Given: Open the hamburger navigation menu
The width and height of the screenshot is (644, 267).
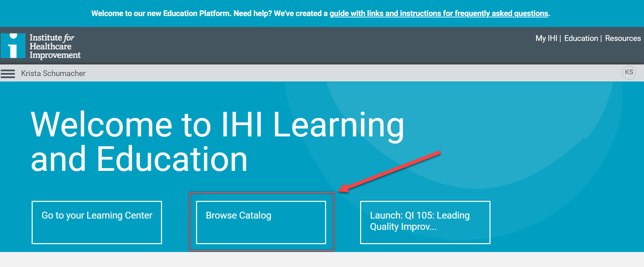Looking at the screenshot, I should coord(8,74).
